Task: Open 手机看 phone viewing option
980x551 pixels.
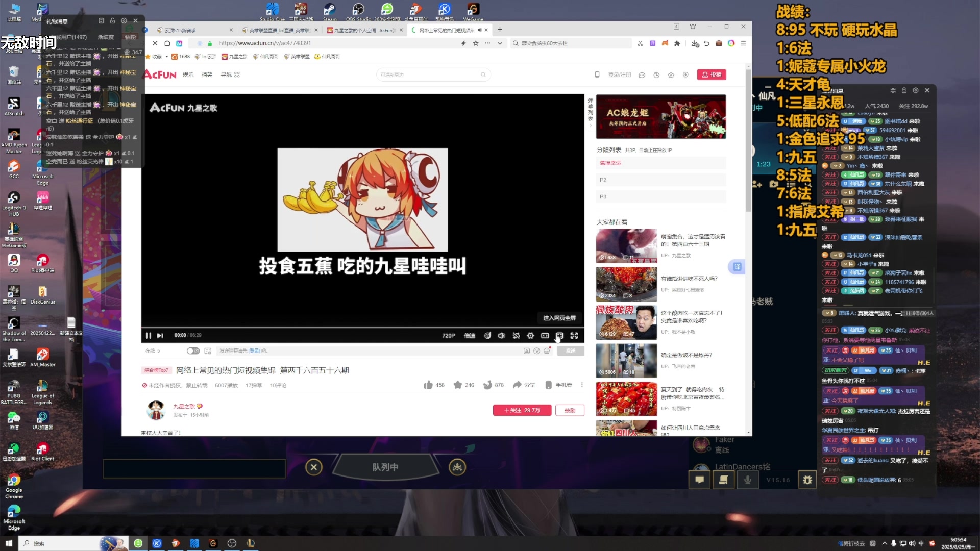Action: (558, 385)
